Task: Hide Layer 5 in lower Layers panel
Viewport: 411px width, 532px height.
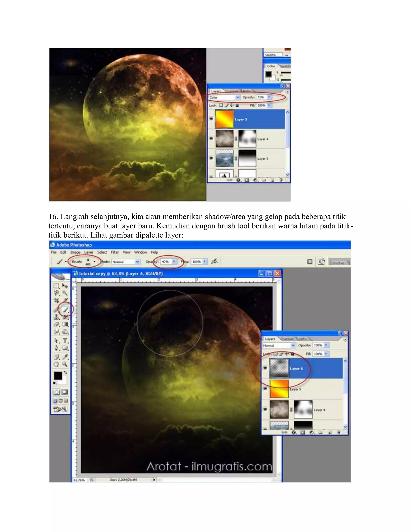Action: pyautogui.click(x=265, y=389)
